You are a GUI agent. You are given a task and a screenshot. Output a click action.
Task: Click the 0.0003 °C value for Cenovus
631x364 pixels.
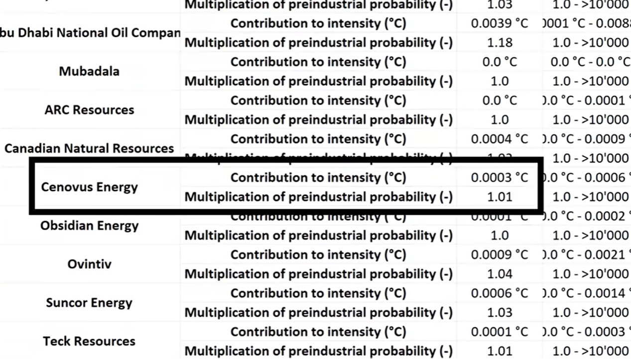pos(499,178)
